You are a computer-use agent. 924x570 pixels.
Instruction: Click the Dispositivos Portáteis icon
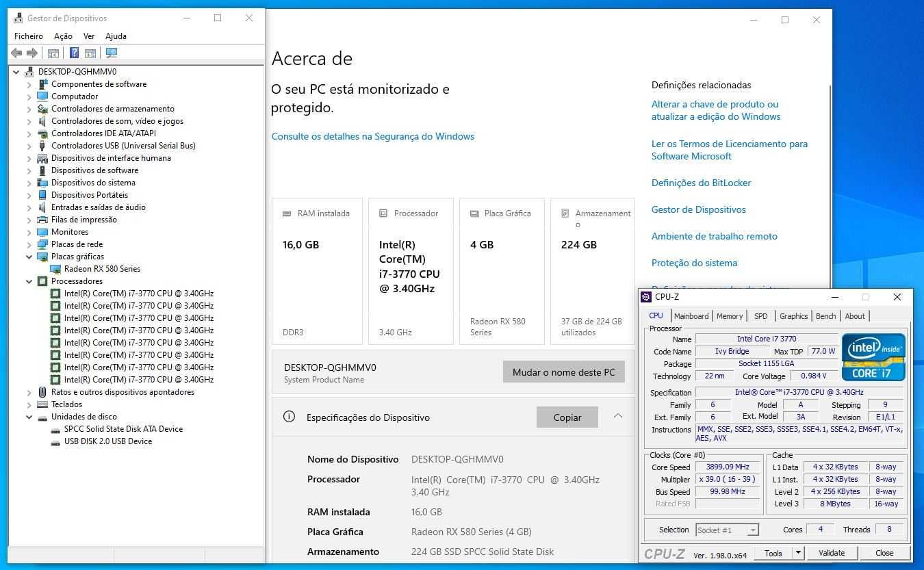[x=42, y=195]
